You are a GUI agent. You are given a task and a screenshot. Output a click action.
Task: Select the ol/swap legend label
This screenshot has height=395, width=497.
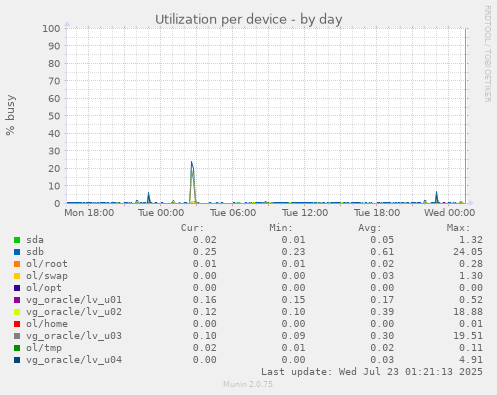[x=47, y=276]
